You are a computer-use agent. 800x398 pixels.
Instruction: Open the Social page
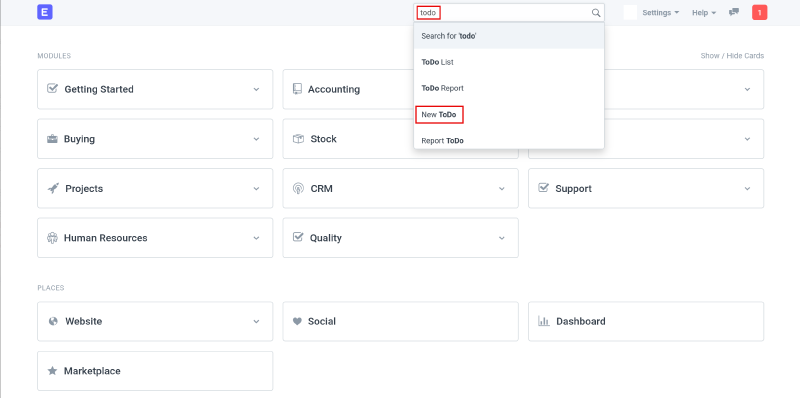point(401,321)
